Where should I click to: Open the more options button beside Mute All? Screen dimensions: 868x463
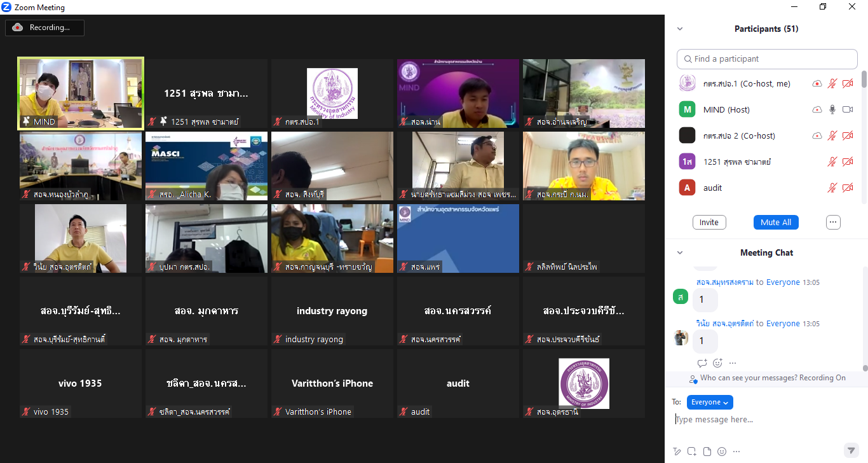click(834, 222)
